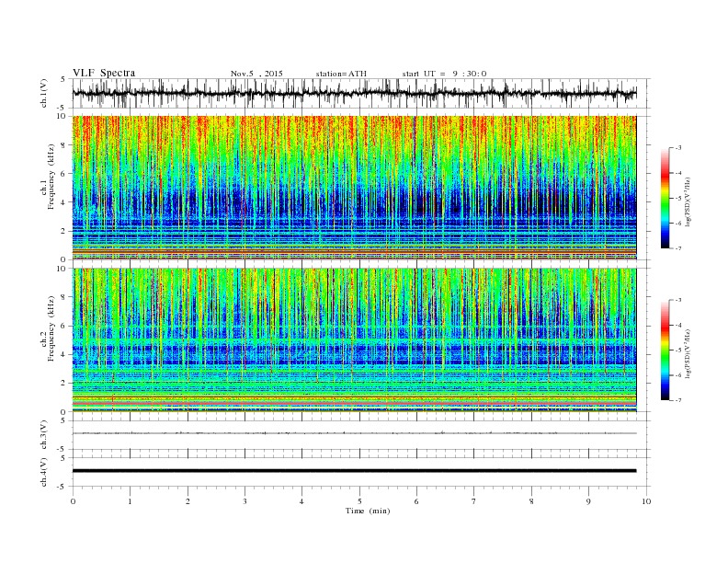Click the "ch.4(V)" axis label
The image size is (728, 563).
44,472
